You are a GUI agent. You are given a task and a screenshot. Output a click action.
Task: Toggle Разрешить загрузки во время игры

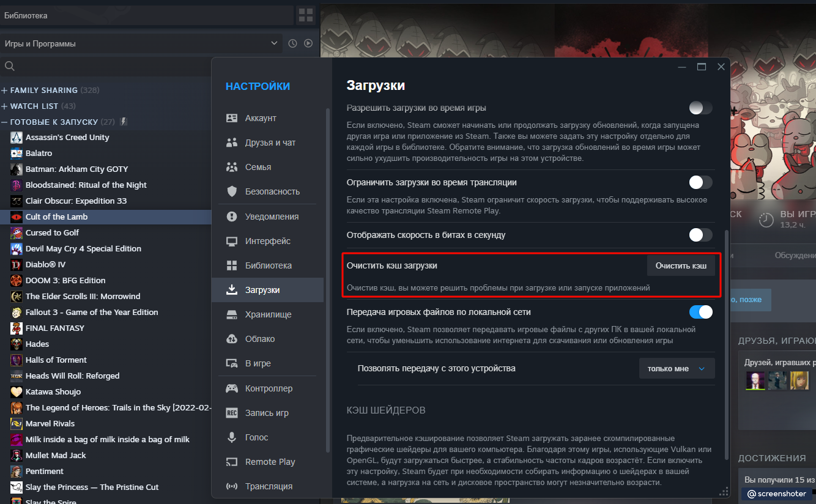(x=701, y=108)
